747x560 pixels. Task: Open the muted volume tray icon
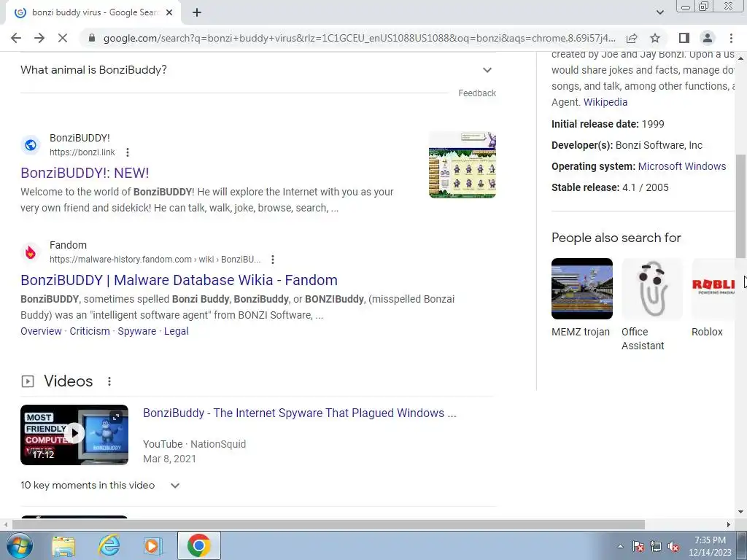(x=673, y=546)
